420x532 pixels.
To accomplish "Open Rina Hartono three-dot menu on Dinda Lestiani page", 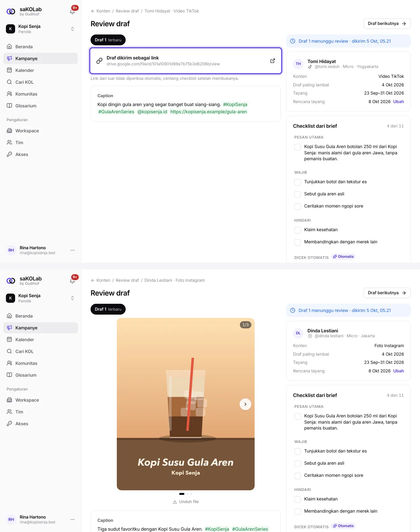I will click(73, 520).
